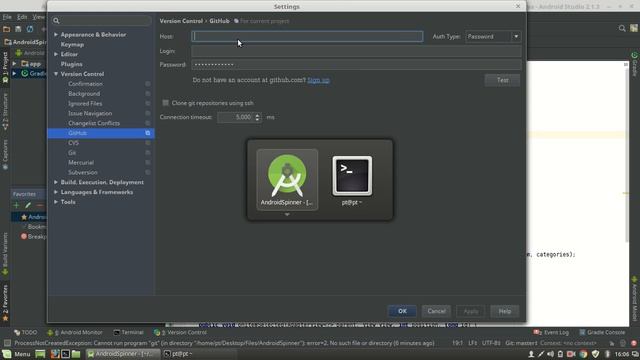Expand the Editor settings node
The width and height of the screenshot is (640, 360).
tap(56, 54)
